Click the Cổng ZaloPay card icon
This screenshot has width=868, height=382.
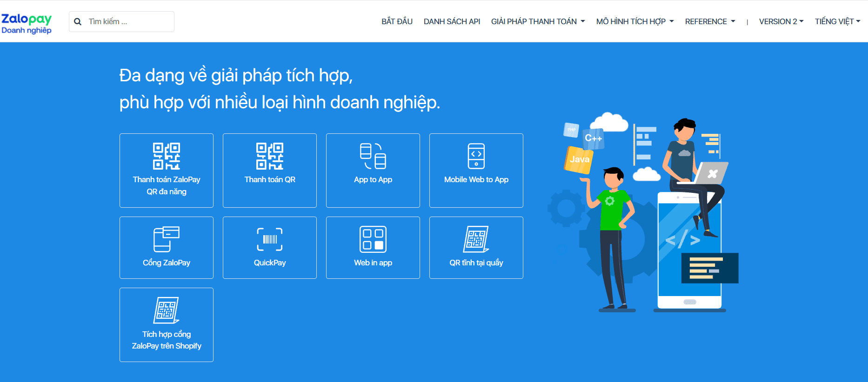click(x=167, y=239)
